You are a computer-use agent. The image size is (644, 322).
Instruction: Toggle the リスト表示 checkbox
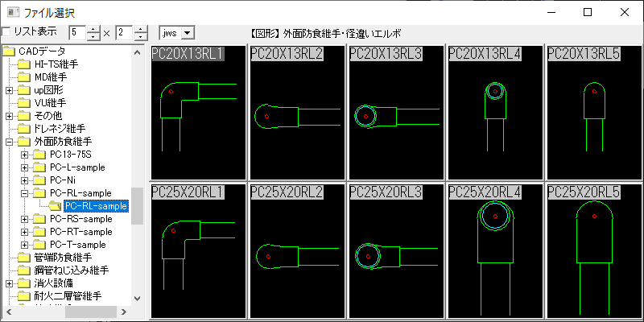6,32
